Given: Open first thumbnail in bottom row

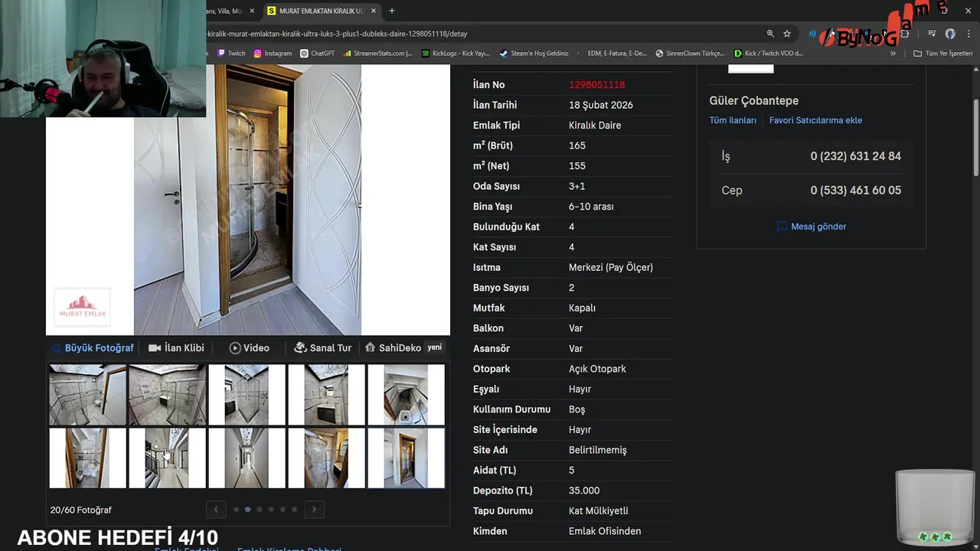Looking at the screenshot, I should click(x=87, y=458).
